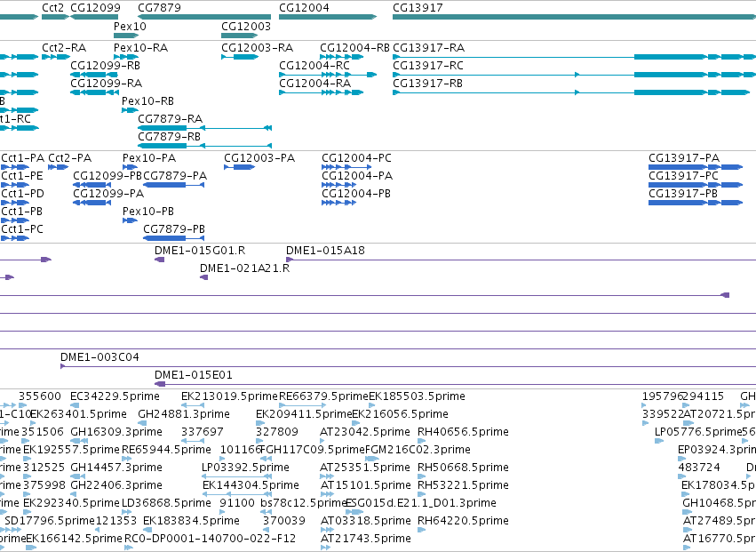Click protein Pex10-PA label

point(149,158)
